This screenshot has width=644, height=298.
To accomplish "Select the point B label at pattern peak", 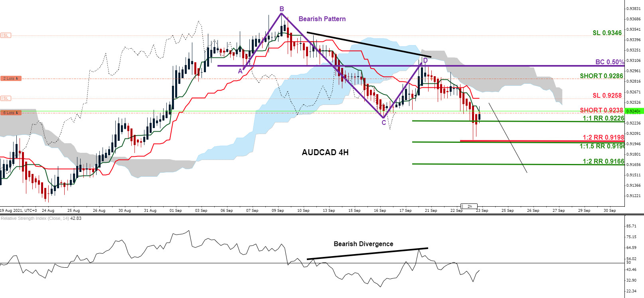I will click(282, 9).
